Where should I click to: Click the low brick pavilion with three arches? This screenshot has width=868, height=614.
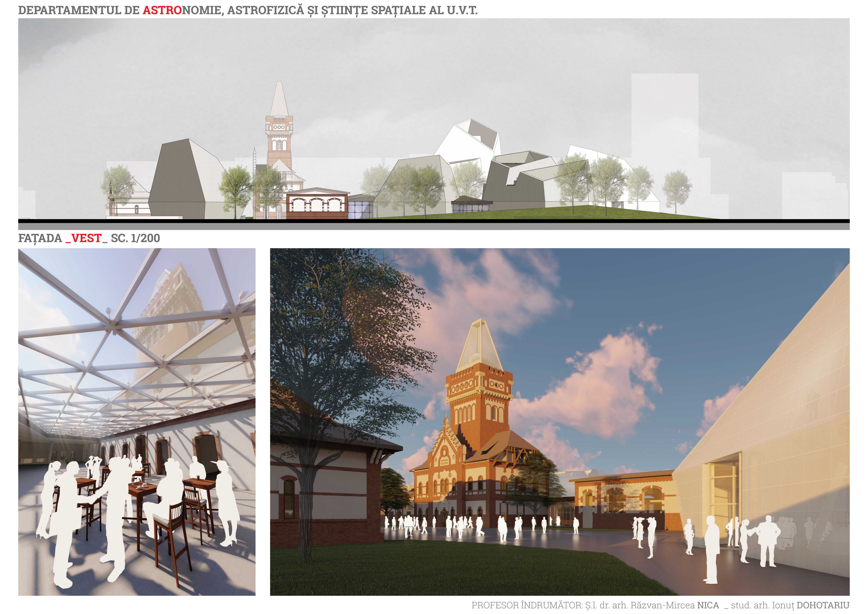(317, 204)
